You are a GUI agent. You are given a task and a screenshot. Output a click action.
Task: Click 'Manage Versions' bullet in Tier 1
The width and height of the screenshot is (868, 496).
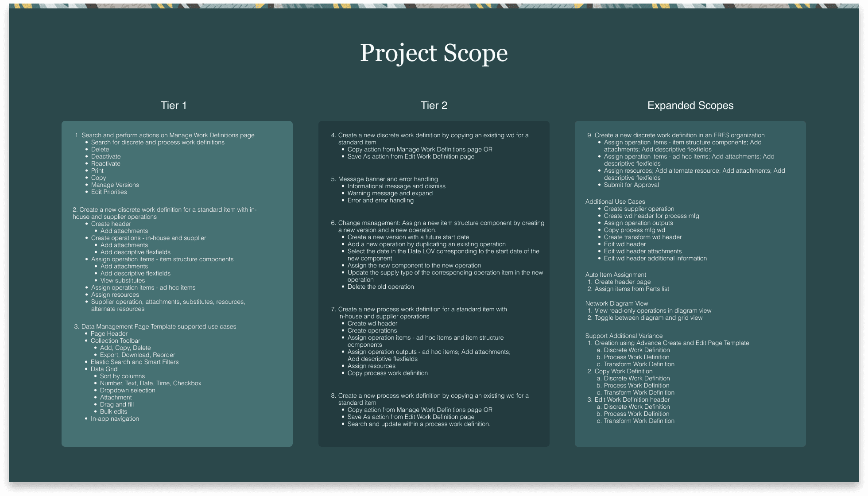[115, 185]
